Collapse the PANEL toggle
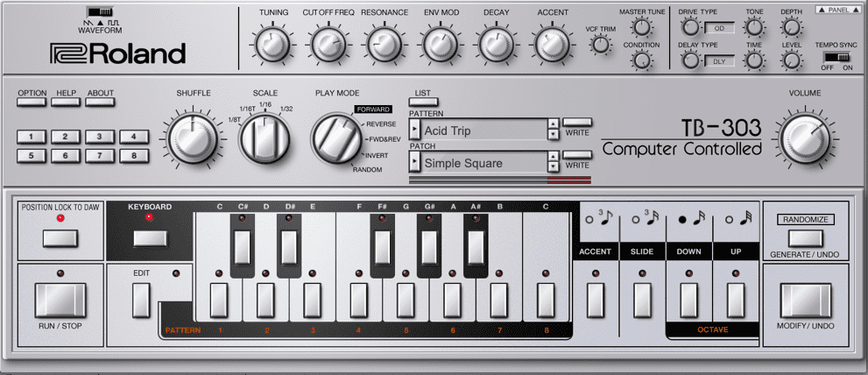868x375 pixels. click(x=837, y=10)
